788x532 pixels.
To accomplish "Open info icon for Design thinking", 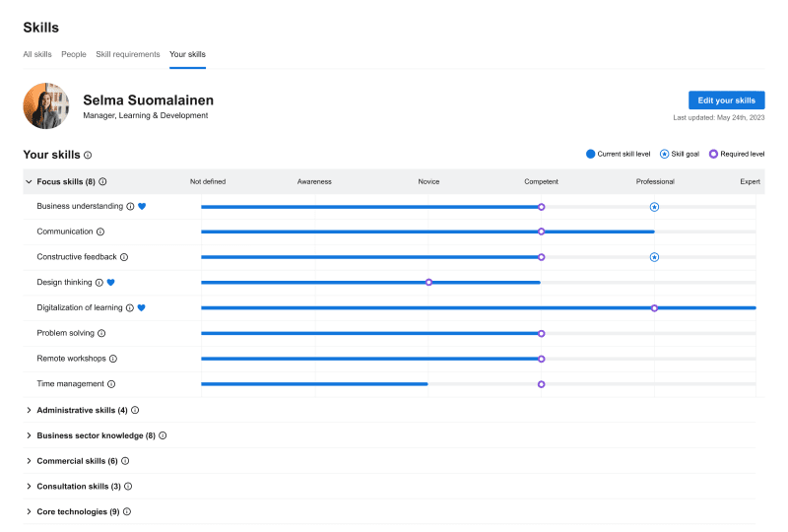I will [99, 283].
